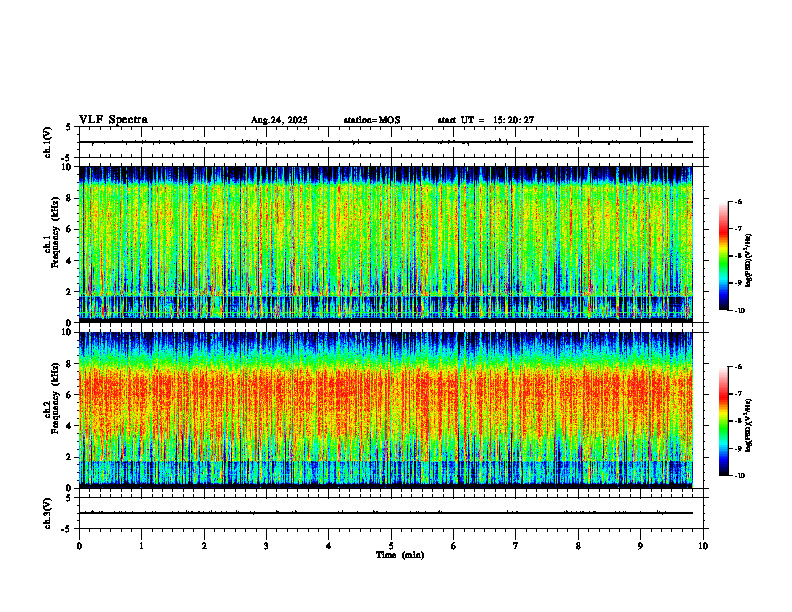Click the "8" kHz tick on ch.1 axis
The height and width of the screenshot is (612, 792).
pos(70,198)
